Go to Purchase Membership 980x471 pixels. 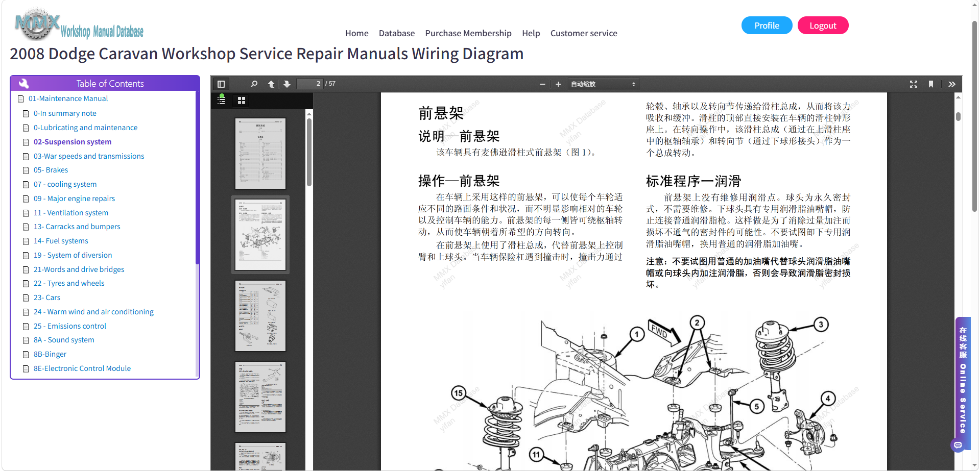coord(468,33)
